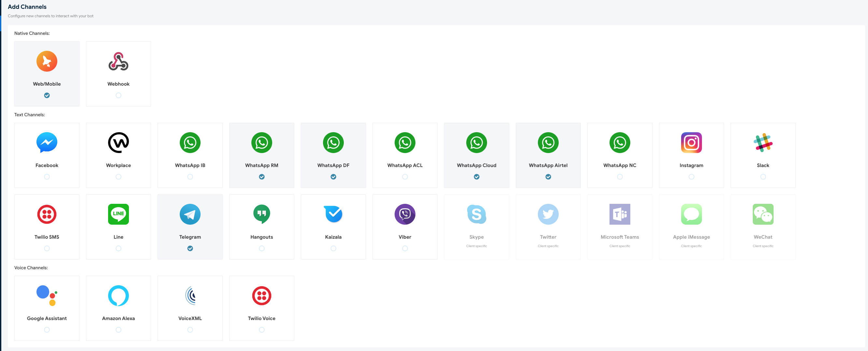Click the Google Assistant icon

click(x=47, y=295)
